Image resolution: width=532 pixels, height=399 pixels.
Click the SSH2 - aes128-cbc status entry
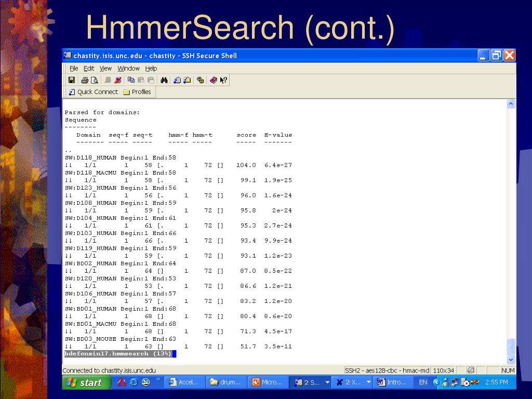387,370
